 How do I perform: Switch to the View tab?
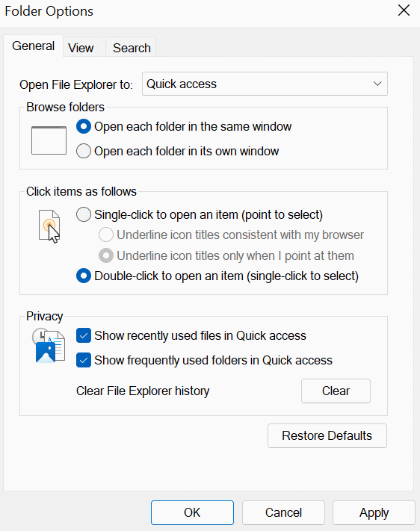[x=81, y=48]
